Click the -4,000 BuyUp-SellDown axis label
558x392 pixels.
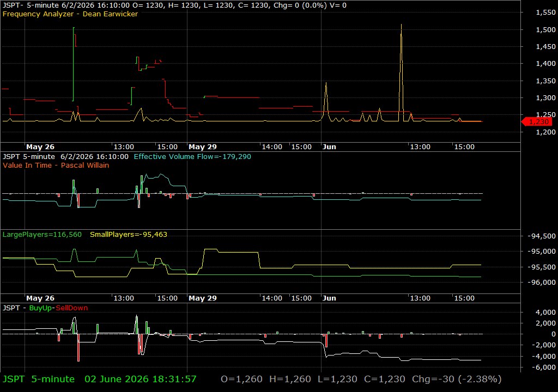(x=543, y=356)
